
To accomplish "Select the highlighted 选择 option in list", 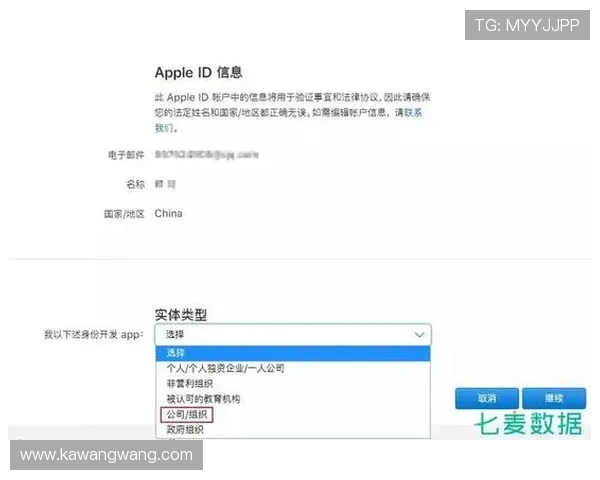I will pyautogui.click(x=293, y=353).
